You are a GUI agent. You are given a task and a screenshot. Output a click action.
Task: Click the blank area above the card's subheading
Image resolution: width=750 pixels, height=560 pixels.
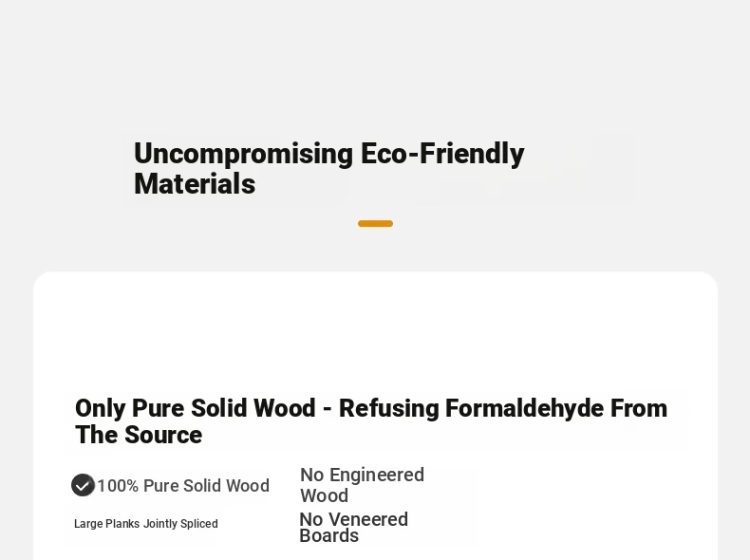tap(376, 330)
